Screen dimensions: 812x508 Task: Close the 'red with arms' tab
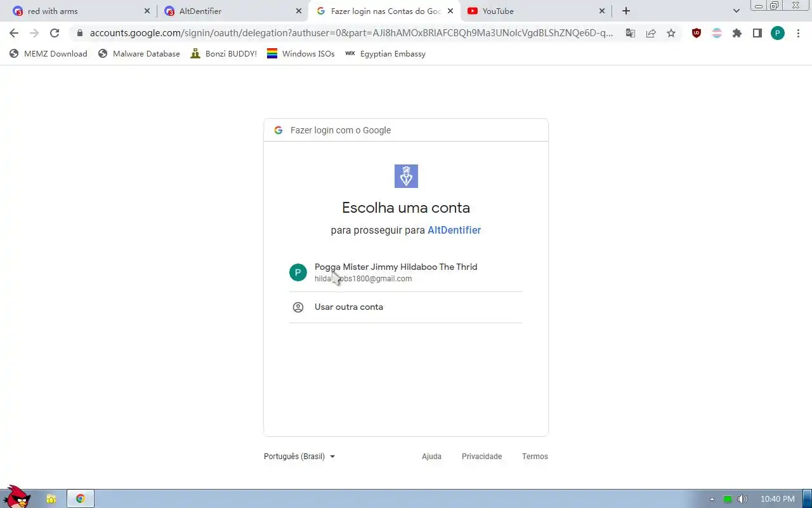(147, 11)
